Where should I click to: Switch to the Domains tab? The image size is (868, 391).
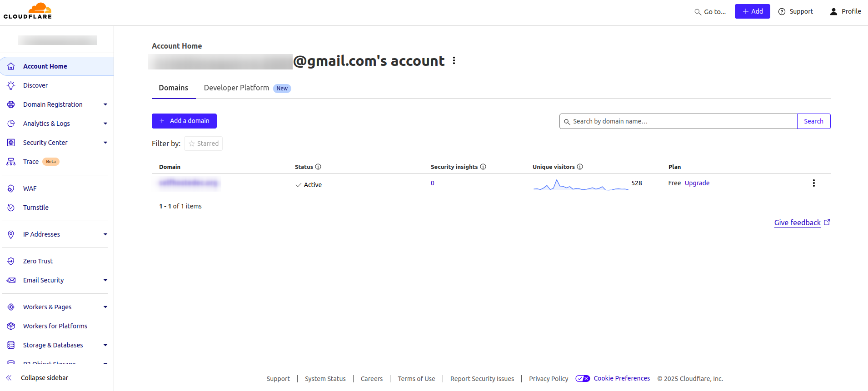pyautogui.click(x=174, y=88)
